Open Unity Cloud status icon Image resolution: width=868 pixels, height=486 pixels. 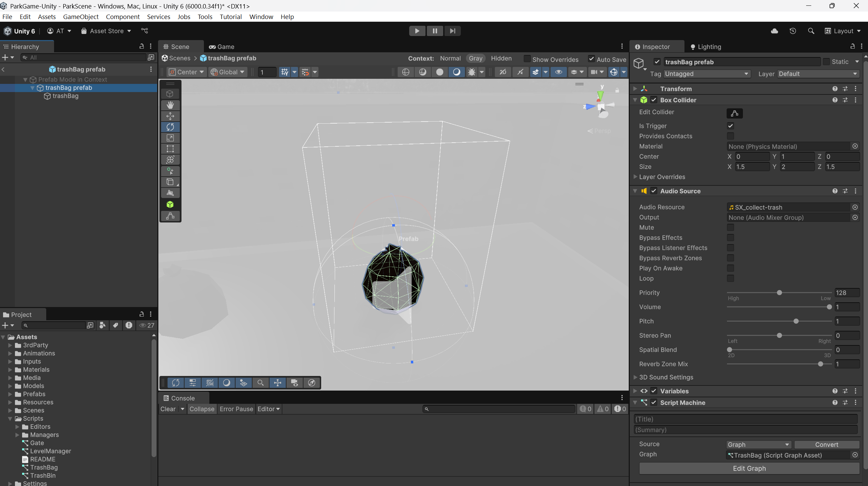tap(775, 31)
